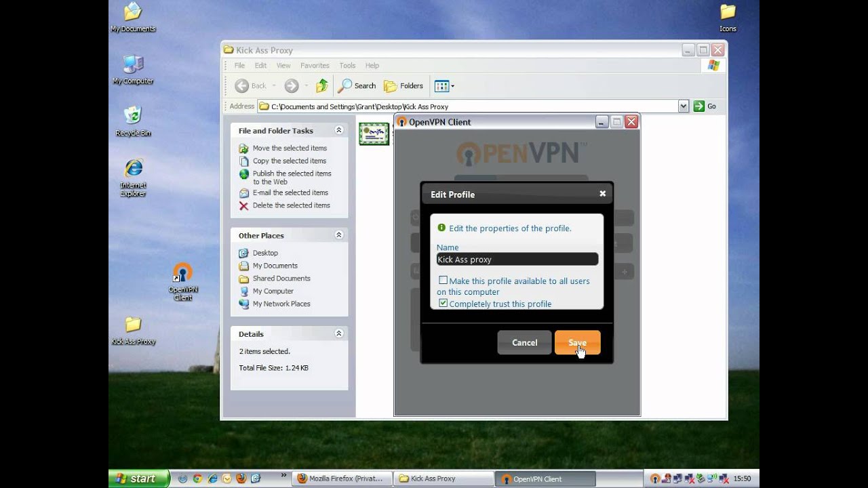The image size is (868, 488).
Task: Switch to Mozilla Firefox taskbar button
Action: coord(343,479)
